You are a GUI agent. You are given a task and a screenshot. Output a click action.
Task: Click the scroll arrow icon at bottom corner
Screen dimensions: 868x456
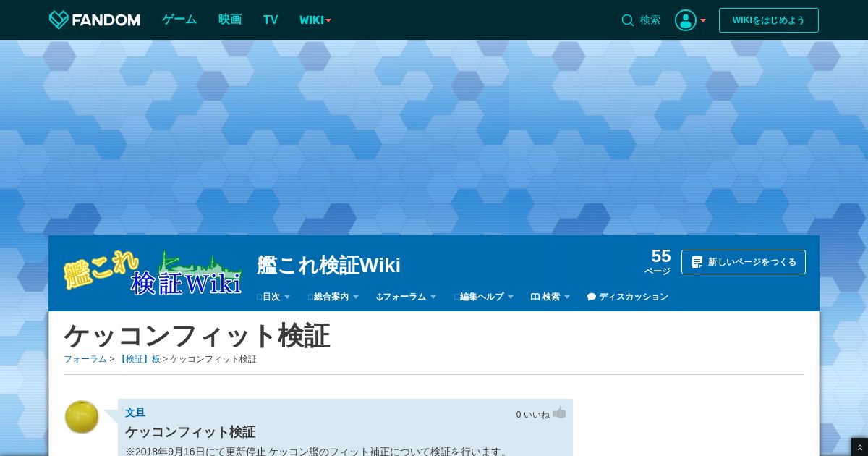859,447
